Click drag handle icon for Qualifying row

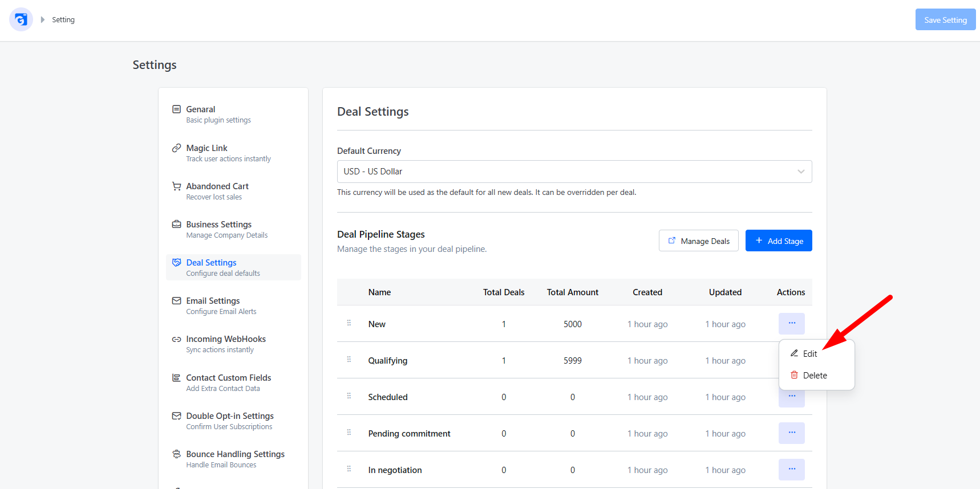[349, 360]
